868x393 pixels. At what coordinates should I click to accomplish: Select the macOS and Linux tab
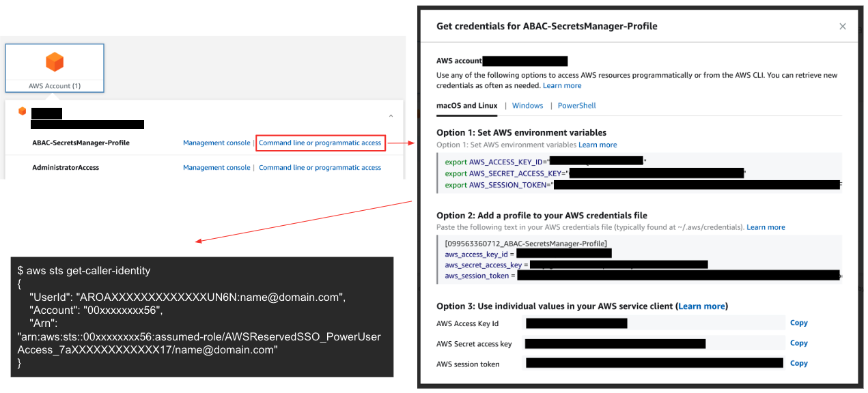click(467, 106)
